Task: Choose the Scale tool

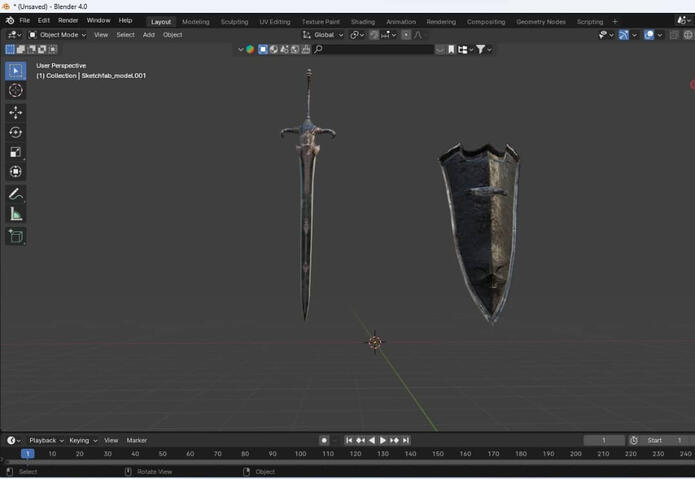Action: (x=16, y=152)
